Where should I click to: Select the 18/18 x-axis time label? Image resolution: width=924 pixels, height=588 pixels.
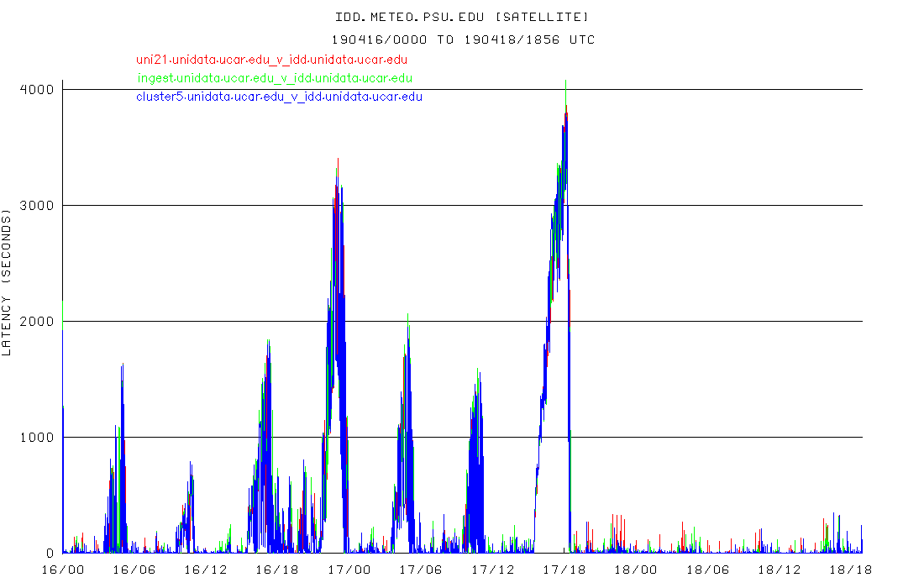pos(850,570)
